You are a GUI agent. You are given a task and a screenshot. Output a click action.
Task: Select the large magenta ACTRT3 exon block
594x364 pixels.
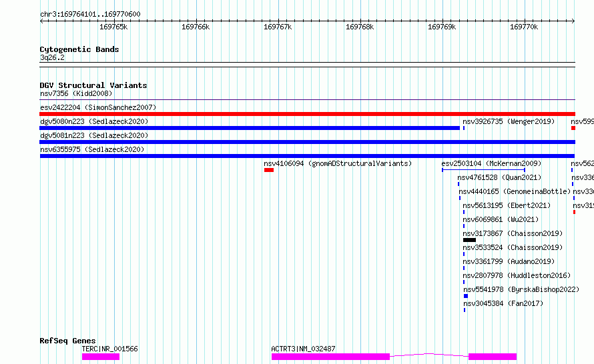(x=330, y=357)
